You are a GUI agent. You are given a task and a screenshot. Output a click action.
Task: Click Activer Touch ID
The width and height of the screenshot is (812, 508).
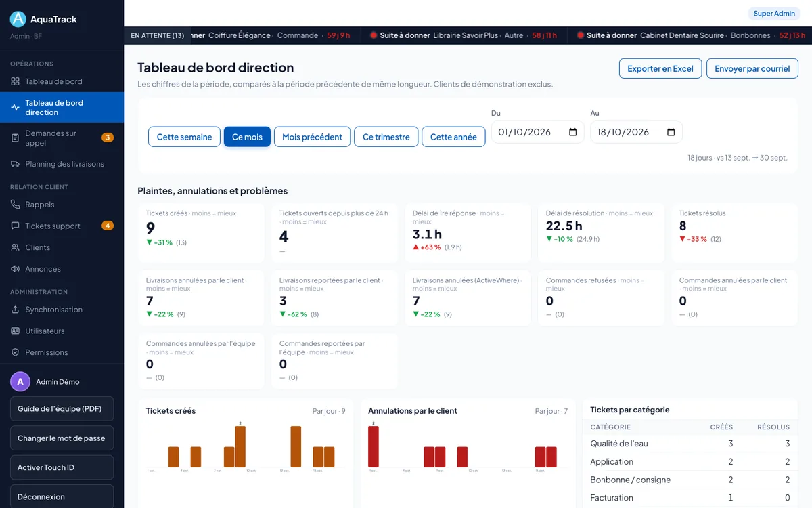coord(62,467)
